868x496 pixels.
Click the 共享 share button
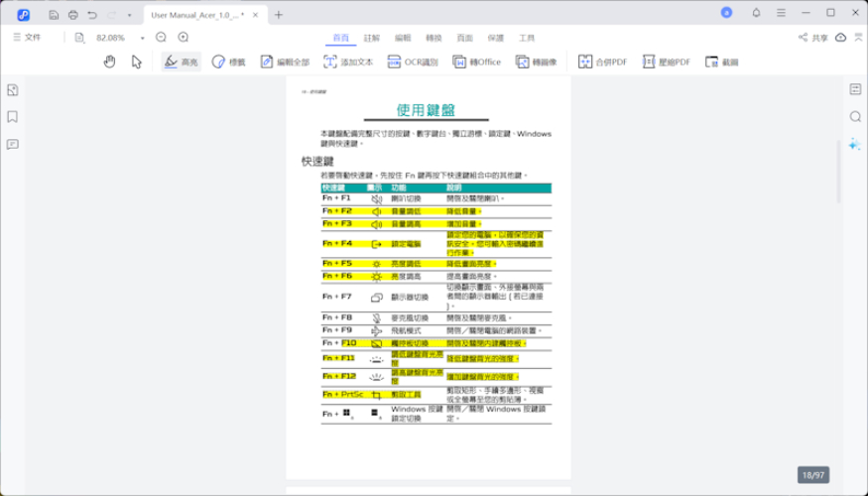[813, 38]
